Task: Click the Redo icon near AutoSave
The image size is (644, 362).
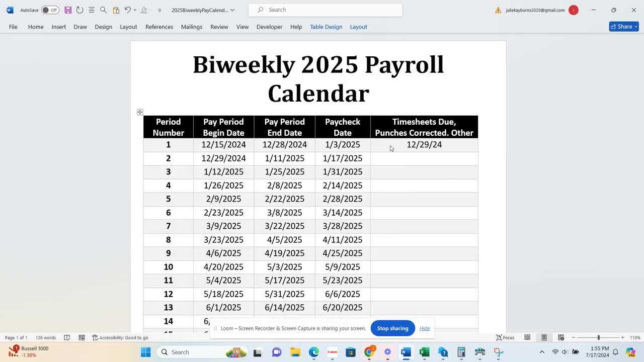Action: pyautogui.click(x=79, y=10)
